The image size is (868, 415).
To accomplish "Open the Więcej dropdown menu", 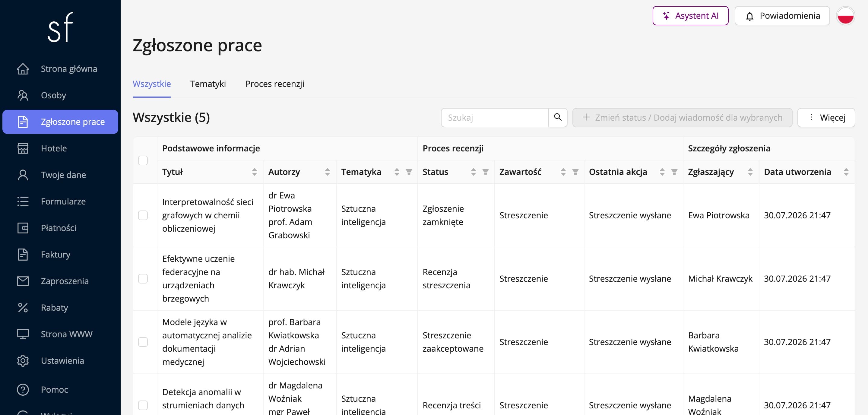I will pyautogui.click(x=826, y=118).
